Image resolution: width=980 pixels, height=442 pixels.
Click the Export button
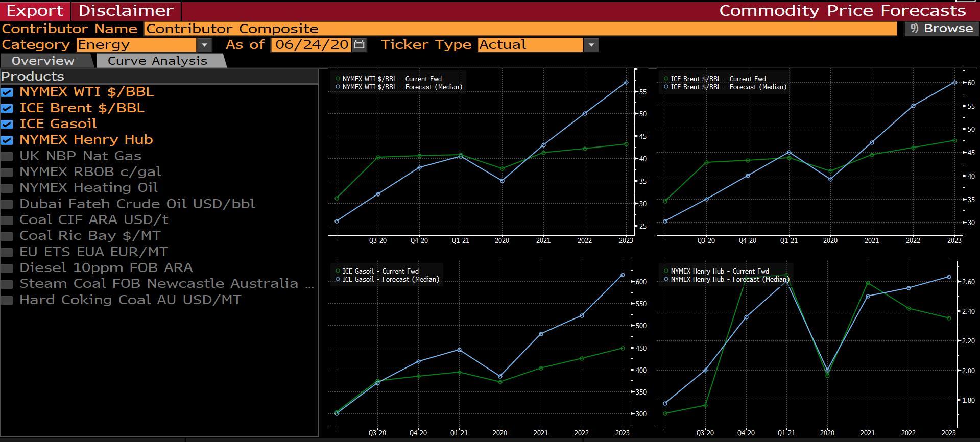35,11
